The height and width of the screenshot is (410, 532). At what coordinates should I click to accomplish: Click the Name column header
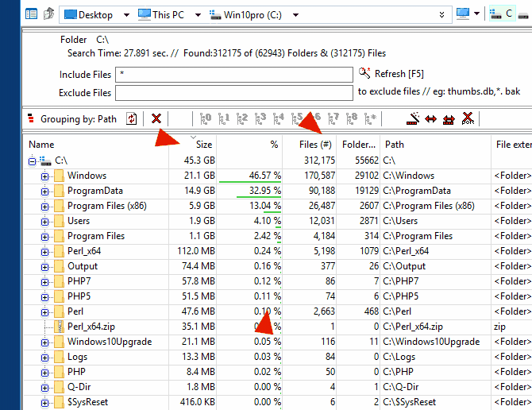[41, 145]
